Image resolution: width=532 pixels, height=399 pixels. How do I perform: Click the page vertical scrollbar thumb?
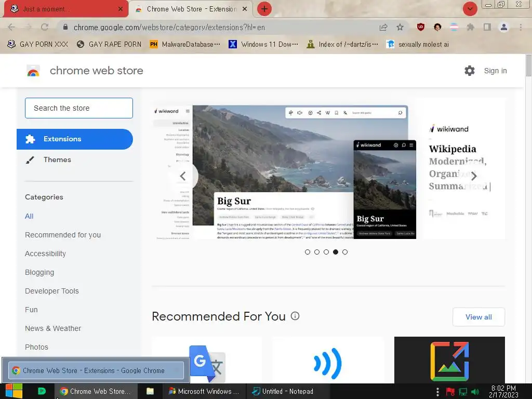(x=528, y=65)
